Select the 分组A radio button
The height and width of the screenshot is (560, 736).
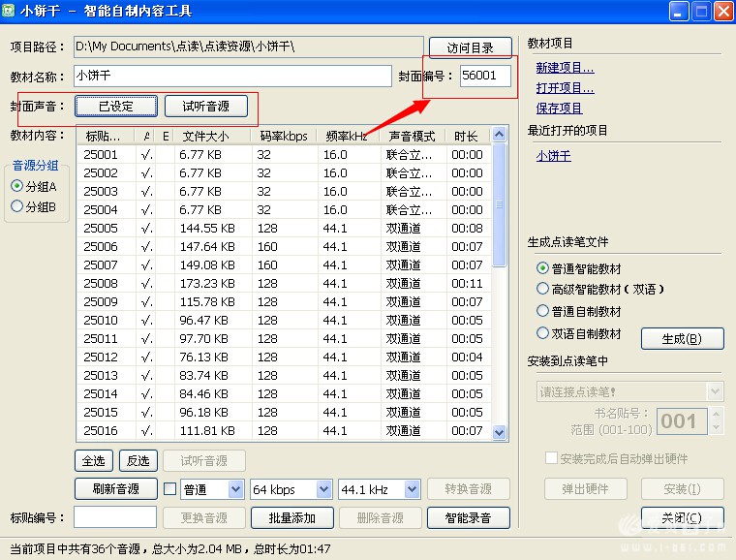pos(16,186)
